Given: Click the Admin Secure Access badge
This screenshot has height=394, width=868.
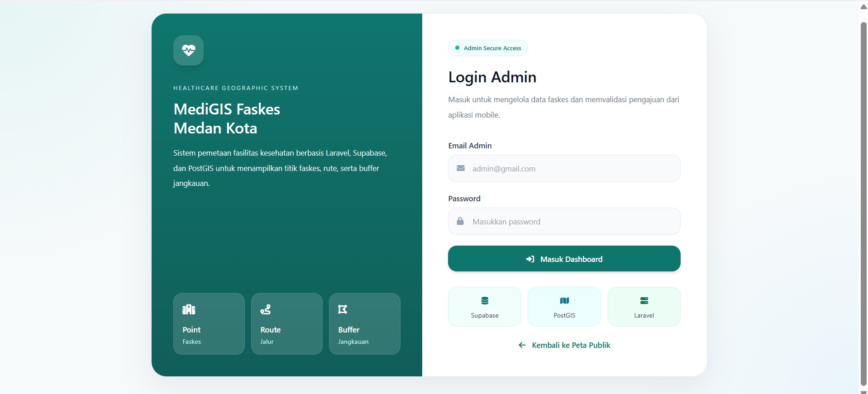Looking at the screenshot, I should [488, 48].
